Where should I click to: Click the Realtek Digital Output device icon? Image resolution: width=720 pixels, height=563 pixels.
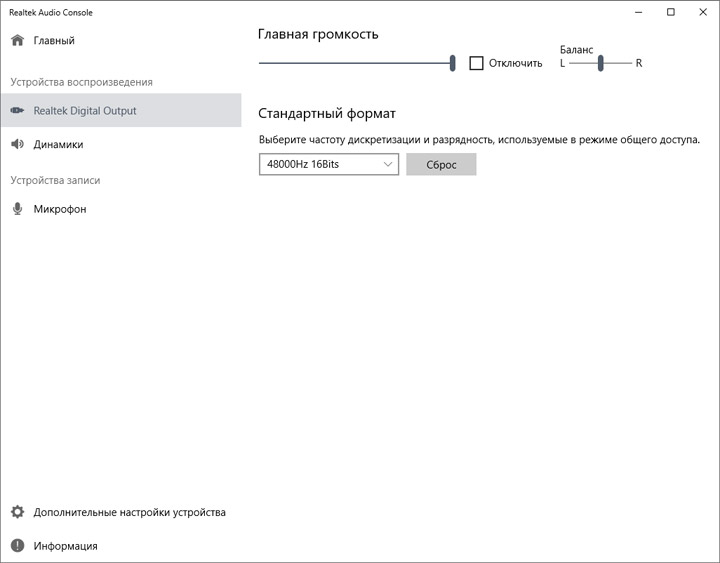(17, 111)
